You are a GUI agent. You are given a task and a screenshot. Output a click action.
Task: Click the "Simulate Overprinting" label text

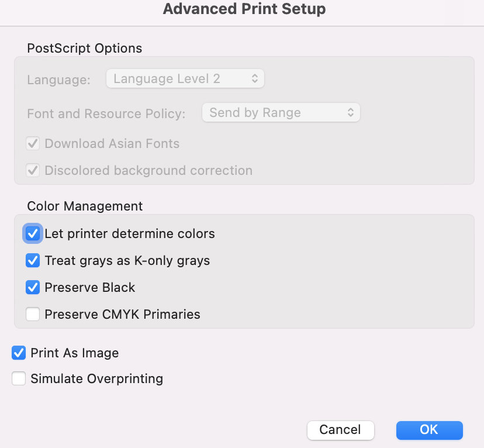point(96,379)
